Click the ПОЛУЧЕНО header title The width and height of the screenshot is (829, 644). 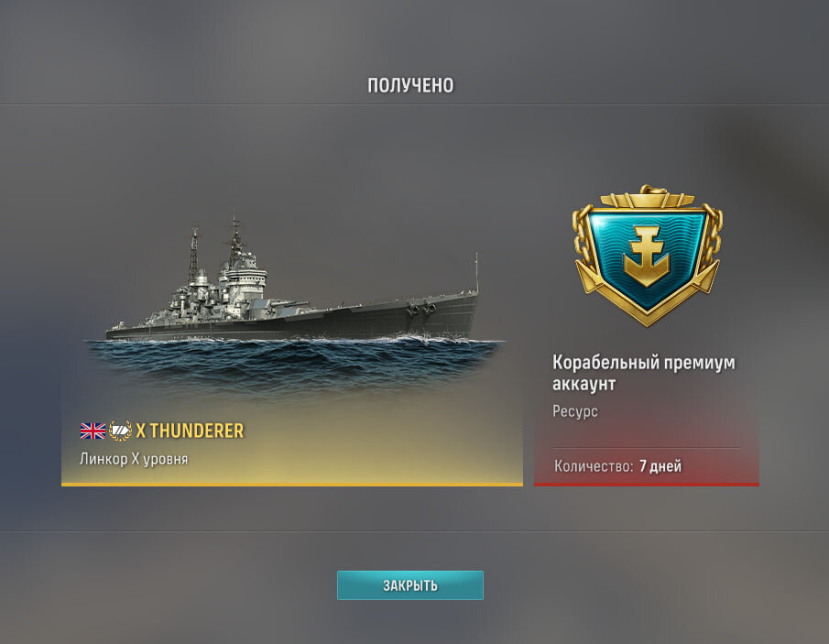click(410, 85)
